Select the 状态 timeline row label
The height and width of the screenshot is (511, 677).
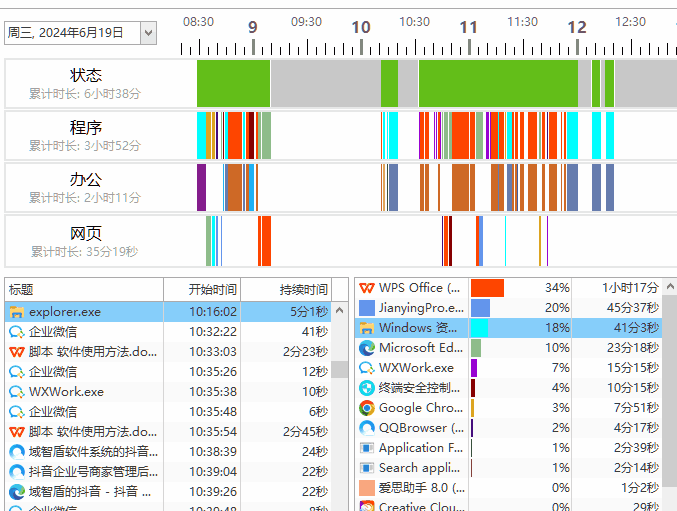[85, 75]
